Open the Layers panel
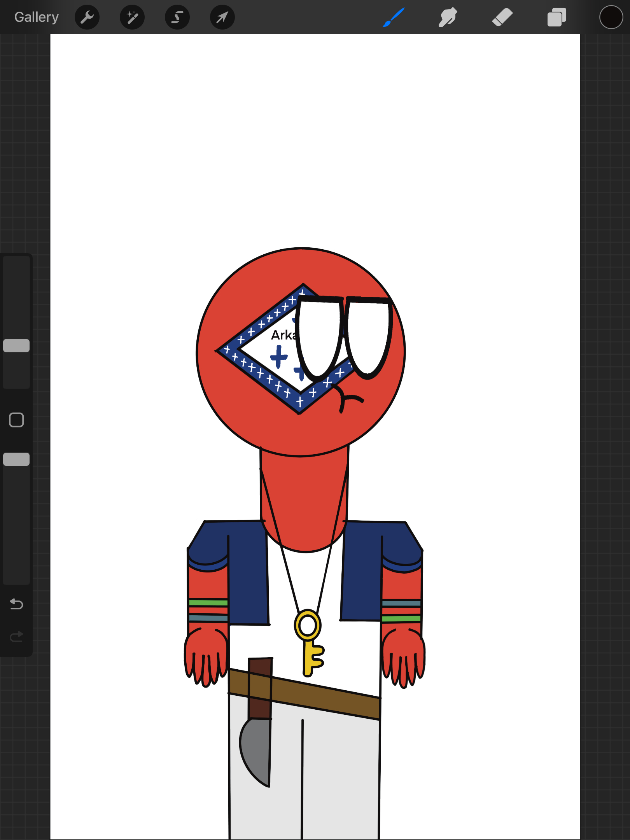 (557, 17)
